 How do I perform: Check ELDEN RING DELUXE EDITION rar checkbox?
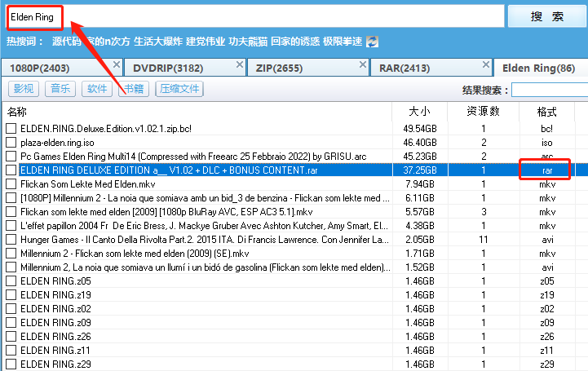pos(11,170)
